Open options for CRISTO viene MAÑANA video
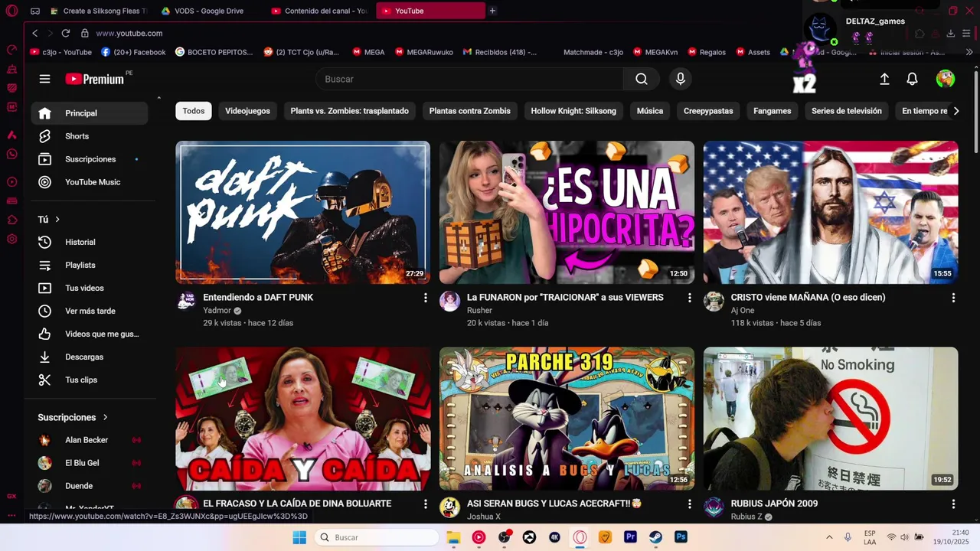Screen dimensions: 980x551 point(953,298)
